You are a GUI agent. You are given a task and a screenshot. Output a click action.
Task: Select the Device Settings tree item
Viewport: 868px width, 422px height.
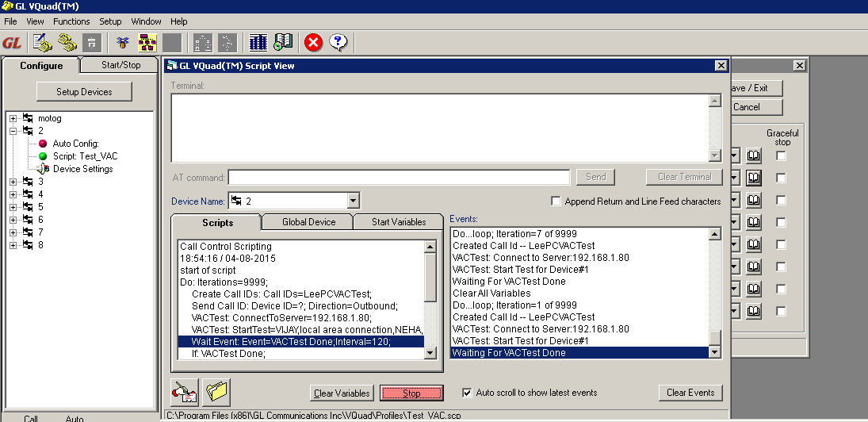(83, 169)
